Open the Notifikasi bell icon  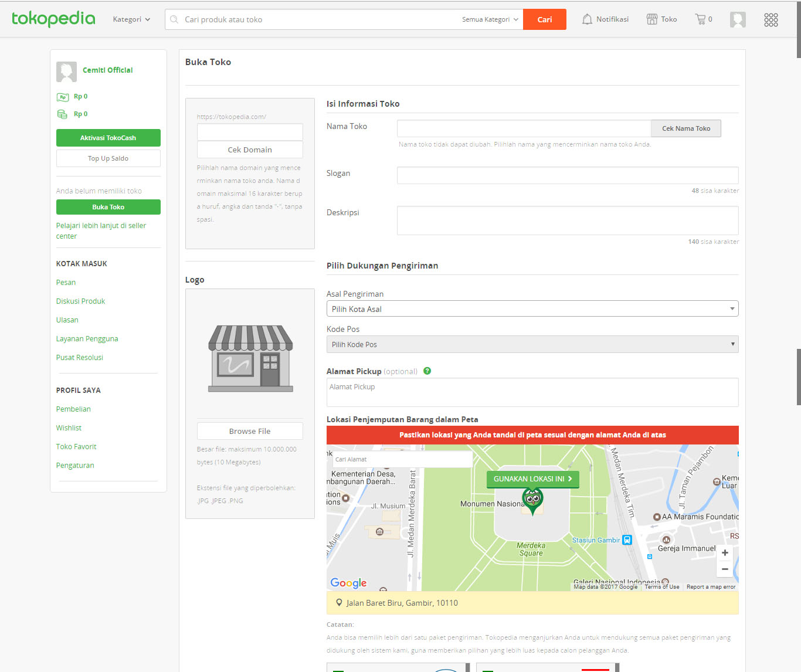point(587,19)
